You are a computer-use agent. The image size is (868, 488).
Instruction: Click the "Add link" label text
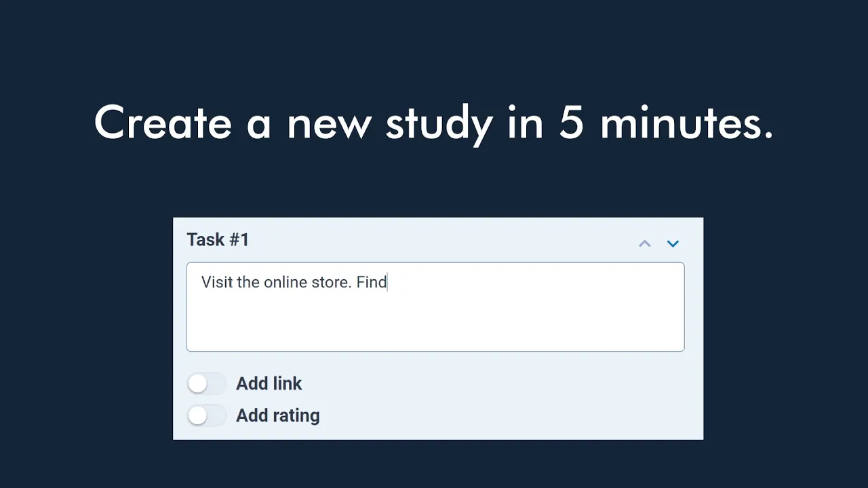[269, 384]
